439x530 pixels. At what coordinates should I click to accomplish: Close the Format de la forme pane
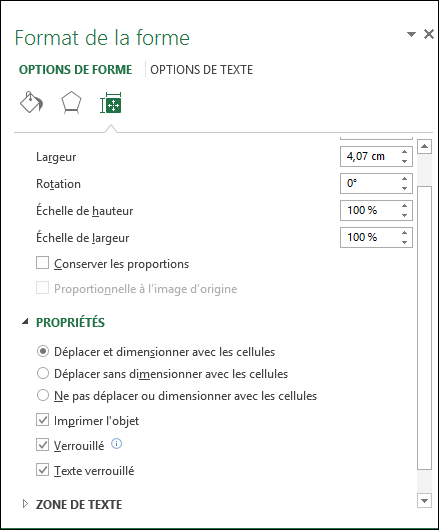pyautogui.click(x=429, y=34)
